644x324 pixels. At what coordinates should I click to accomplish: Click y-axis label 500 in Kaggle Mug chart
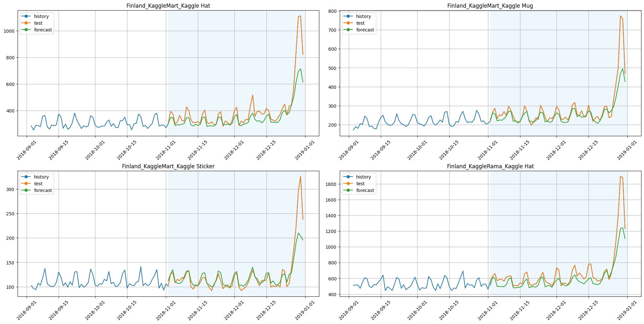(x=333, y=68)
